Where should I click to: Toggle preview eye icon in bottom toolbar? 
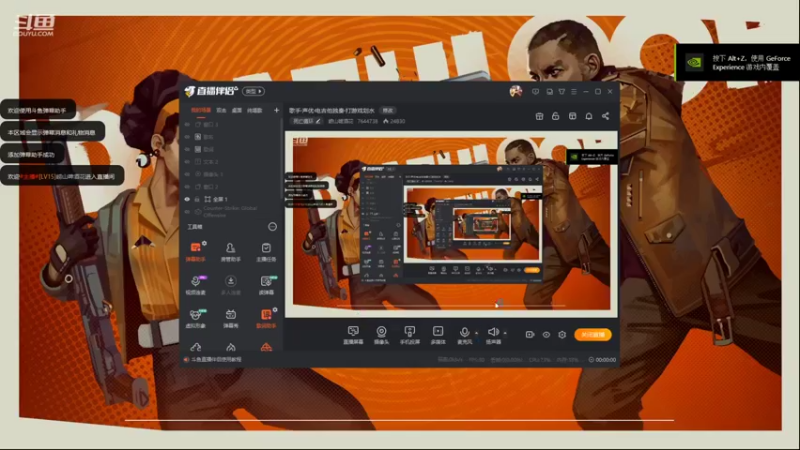pyautogui.click(x=546, y=335)
